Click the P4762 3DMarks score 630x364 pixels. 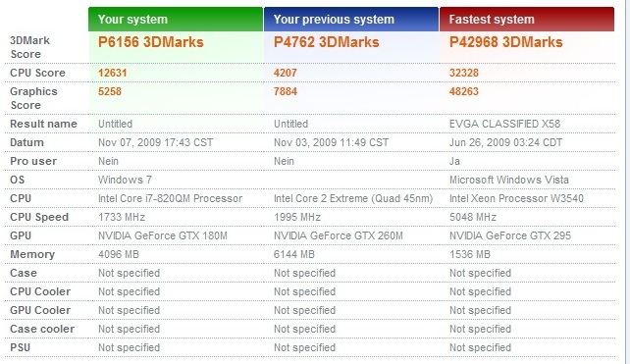pyautogui.click(x=326, y=42)
